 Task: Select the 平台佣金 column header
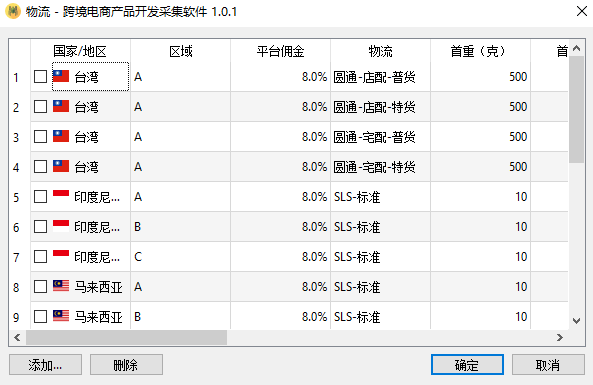tap(280, 51)
